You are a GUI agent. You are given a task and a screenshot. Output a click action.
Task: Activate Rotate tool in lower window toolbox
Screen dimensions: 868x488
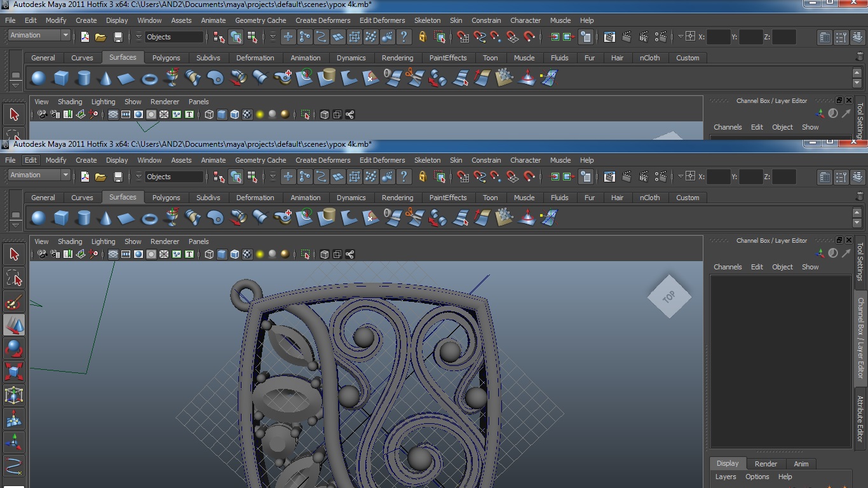tap(14, 348)
